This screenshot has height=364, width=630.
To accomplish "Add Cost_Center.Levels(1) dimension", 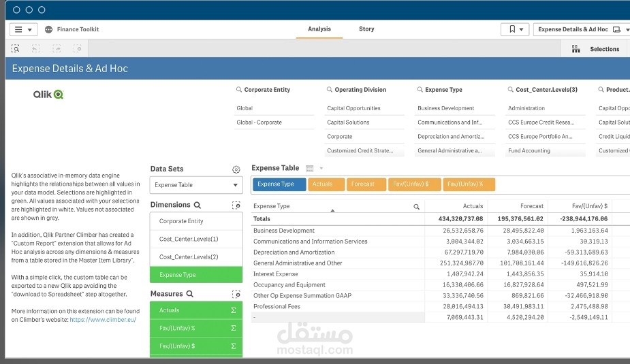I will click(x=196, y=239).
